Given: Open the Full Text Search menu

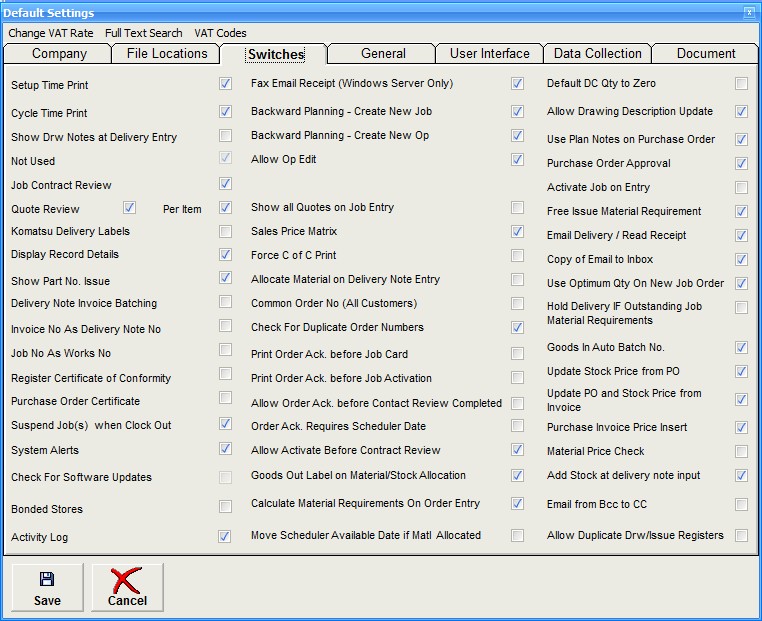Looking at the screenshot, I should click(143, 33).
